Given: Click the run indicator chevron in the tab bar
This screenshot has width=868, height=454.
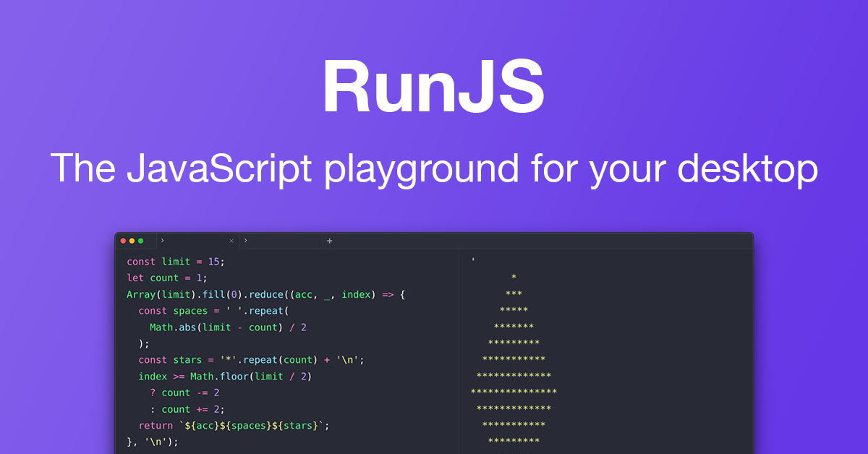Looking at the screenshot, I should click(163, 240).
